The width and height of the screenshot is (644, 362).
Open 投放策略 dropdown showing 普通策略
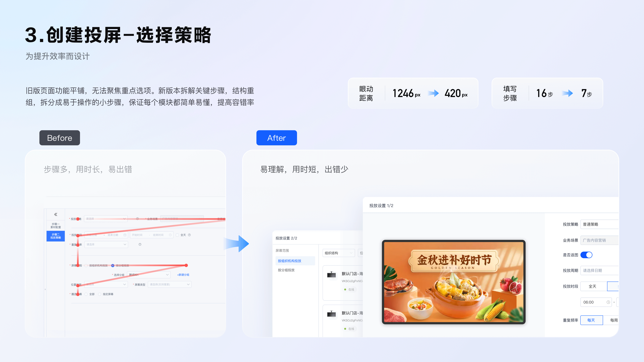pyautogui.click(x=599, y=224)
